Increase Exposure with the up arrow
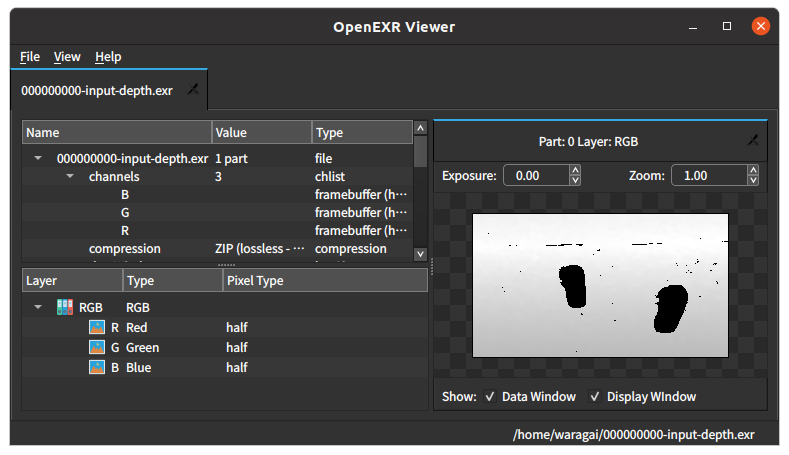Viewport: 789px width, 455px height. point(575,170)
